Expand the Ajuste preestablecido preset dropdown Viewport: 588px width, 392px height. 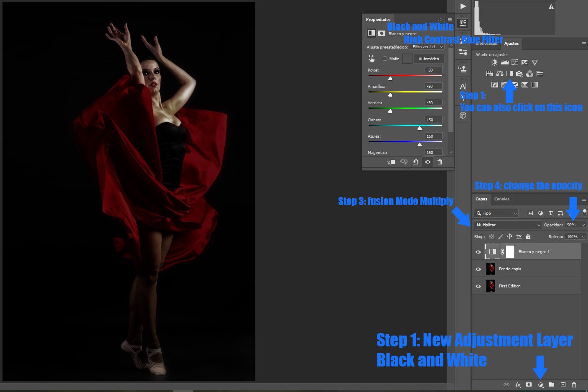(x=428, y=47)
